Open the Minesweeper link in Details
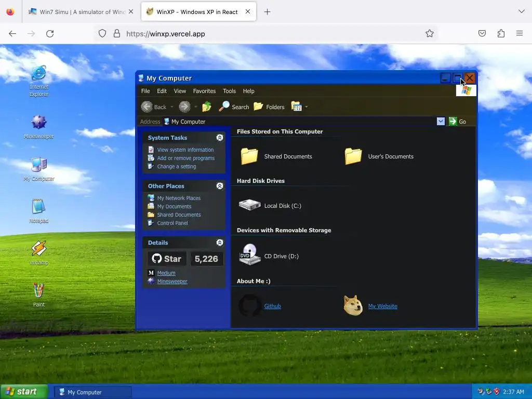 click(172, 281)
